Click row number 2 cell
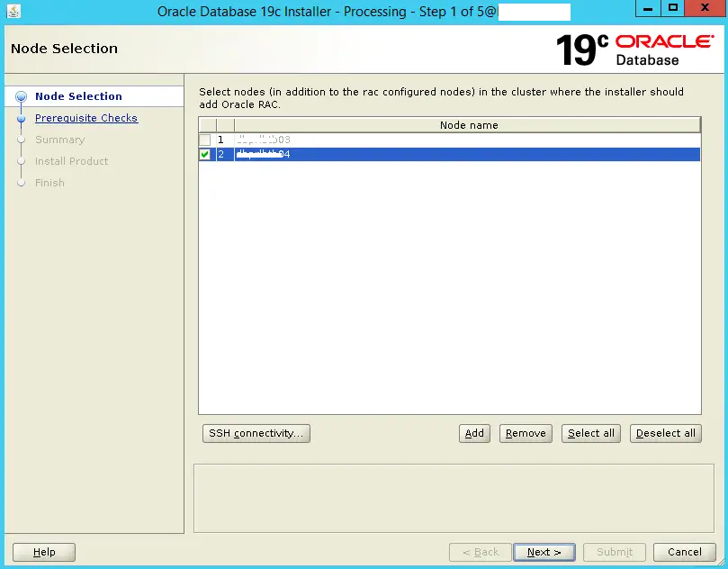Image resolution: width=728 pixels, height=569 pixels. pos(225,154)
